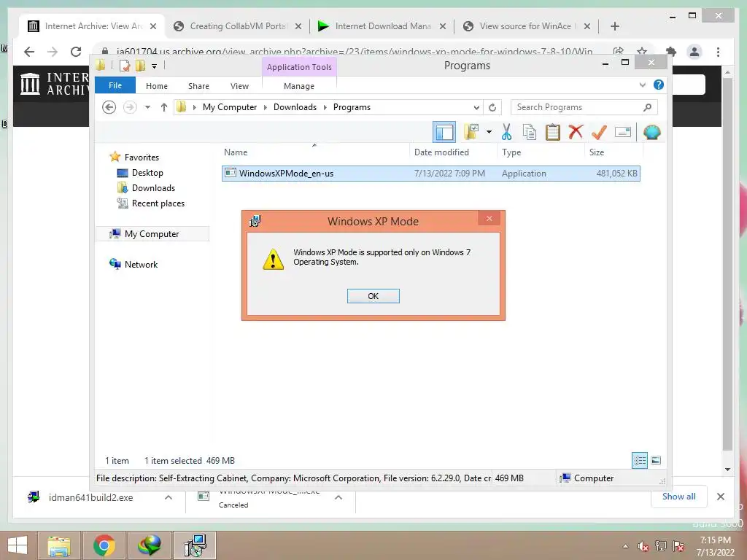Image resolution: width=747 pixels, height=560 pixels.
Task: Switch to View source for WinAce tab
Action: [527, 26]
